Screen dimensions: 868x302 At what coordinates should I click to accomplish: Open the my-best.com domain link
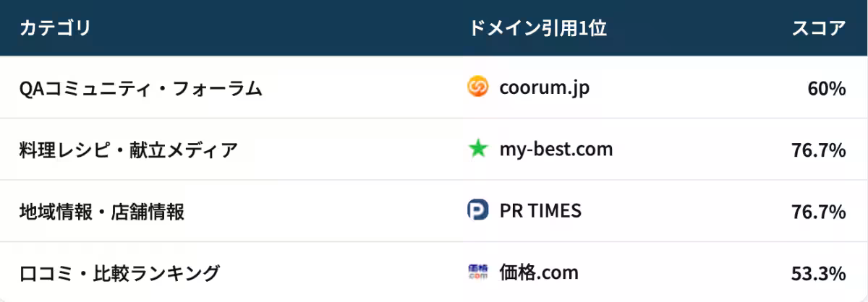[556, 150]
